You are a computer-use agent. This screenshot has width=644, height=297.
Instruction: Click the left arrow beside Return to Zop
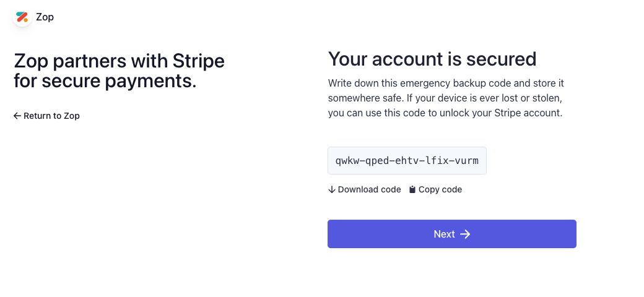17,116
